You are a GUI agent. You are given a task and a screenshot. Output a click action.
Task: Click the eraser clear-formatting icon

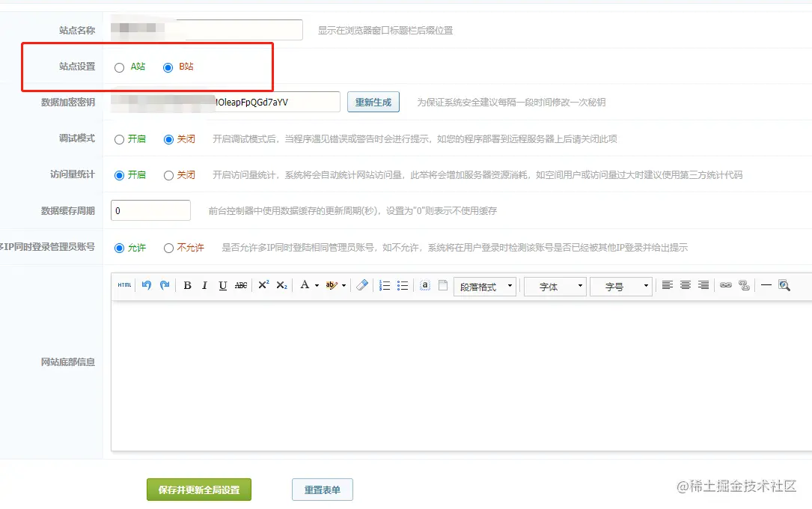point(362,284)
